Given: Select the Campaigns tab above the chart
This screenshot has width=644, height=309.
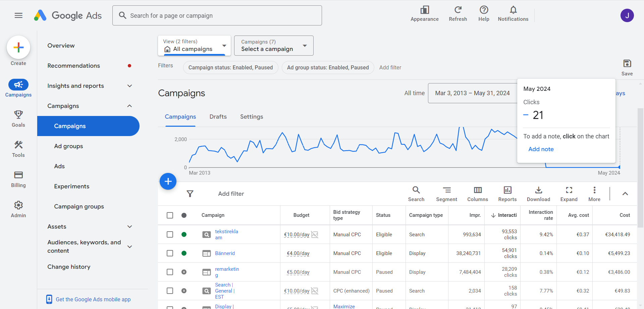Looking at the screenshot, I should point(180,117).
